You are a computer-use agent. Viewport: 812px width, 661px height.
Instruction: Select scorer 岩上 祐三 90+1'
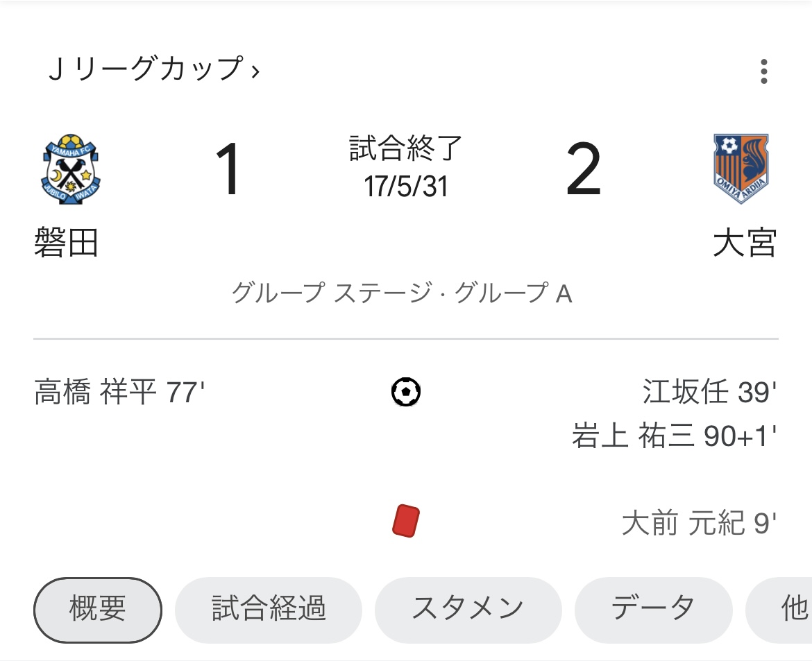pyautogui.click(x=675, y=436)
